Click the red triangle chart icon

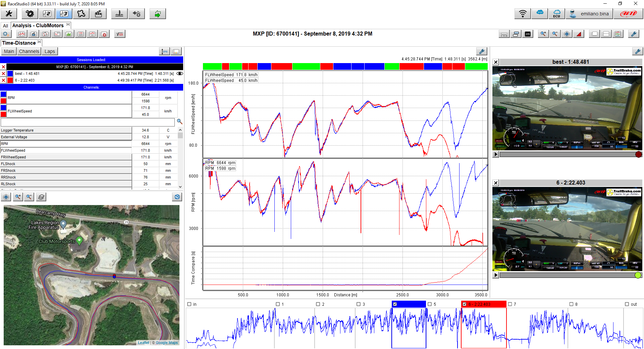[x=579, y=34]
